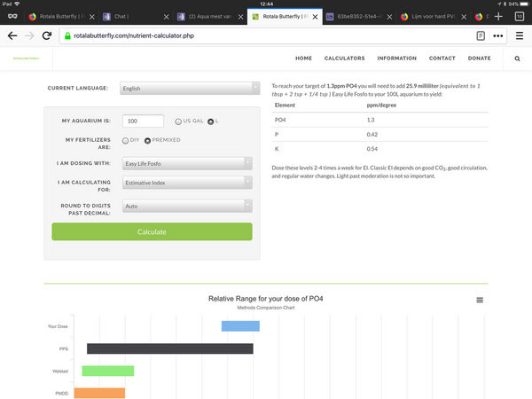532x399 pixels.
Task: Click the site search magnifier icon
Action: [x=518, y=59]
